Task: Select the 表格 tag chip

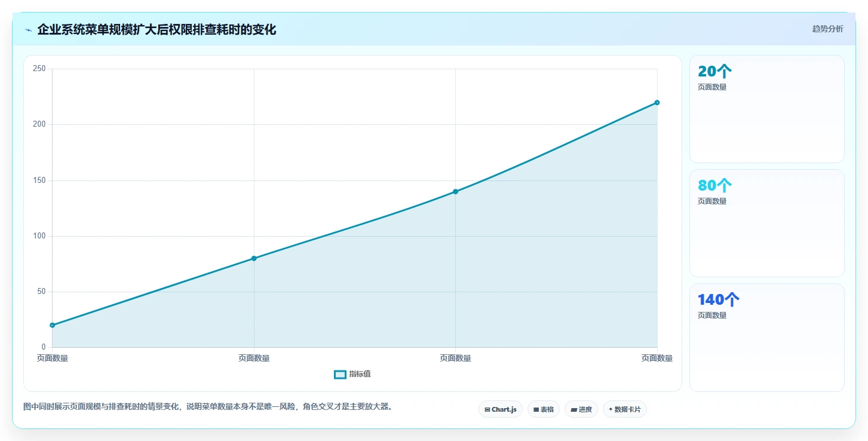Action: pos(544,409)
